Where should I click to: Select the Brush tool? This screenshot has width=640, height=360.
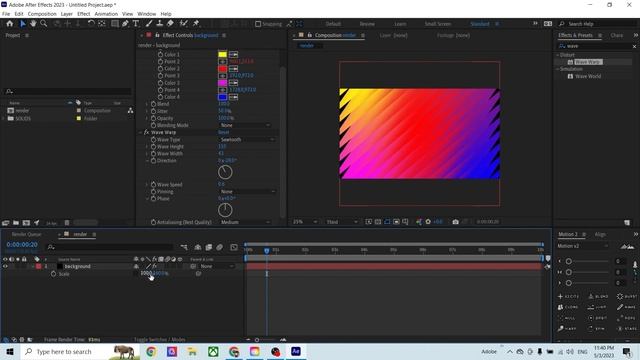click(x=149, y=24)
